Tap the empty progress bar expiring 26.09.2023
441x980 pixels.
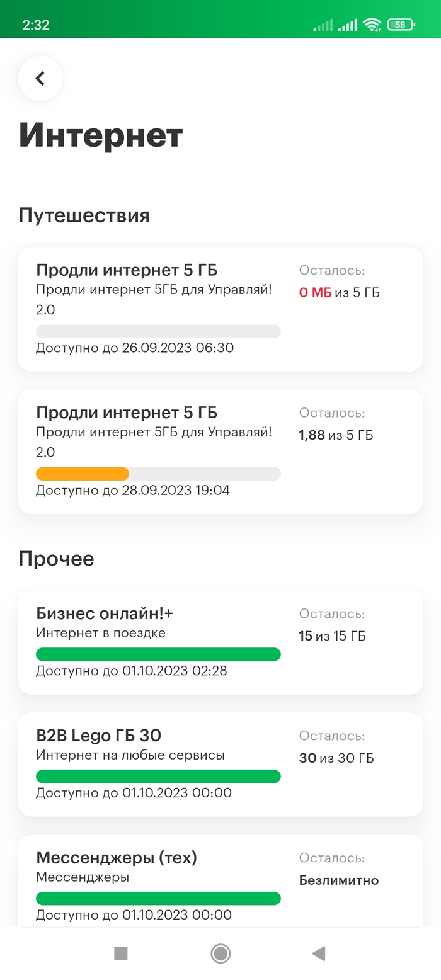tap(158, 331)
